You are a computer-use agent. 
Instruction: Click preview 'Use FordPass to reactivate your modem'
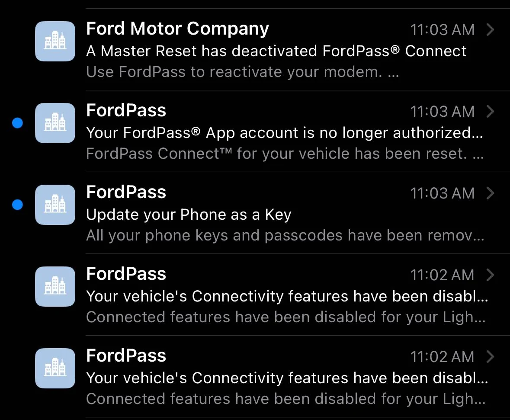point(242,72)
